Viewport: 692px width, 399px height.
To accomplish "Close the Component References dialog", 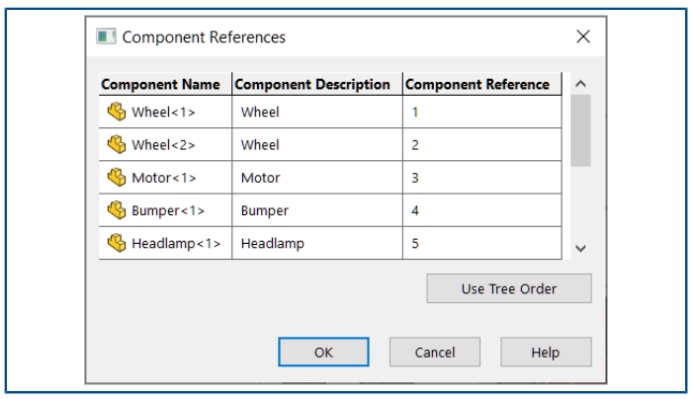I will (583, 37).
